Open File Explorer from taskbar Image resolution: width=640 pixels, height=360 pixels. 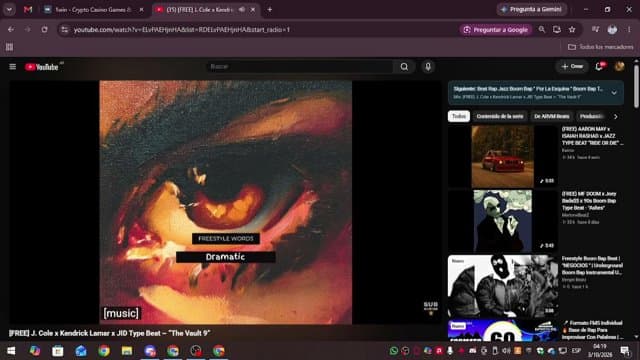(127, 351)
